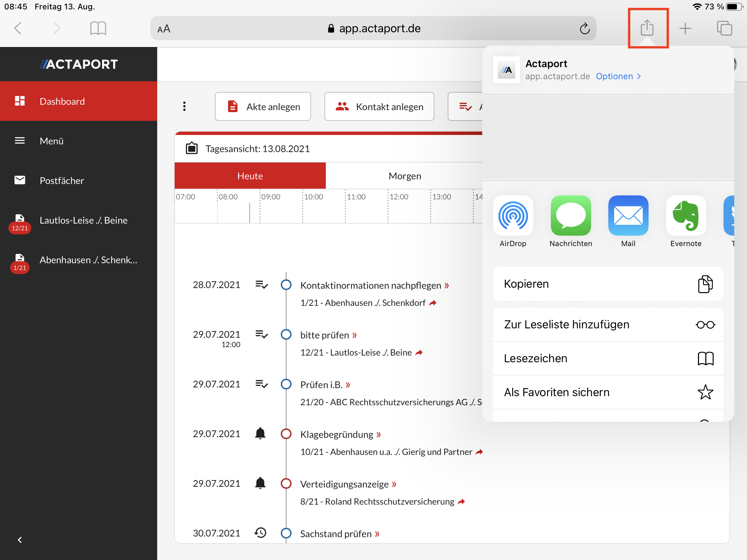Tap Lesezeichen in share sheet
This screenshot has height=560, width=747.
pos(608,358)
